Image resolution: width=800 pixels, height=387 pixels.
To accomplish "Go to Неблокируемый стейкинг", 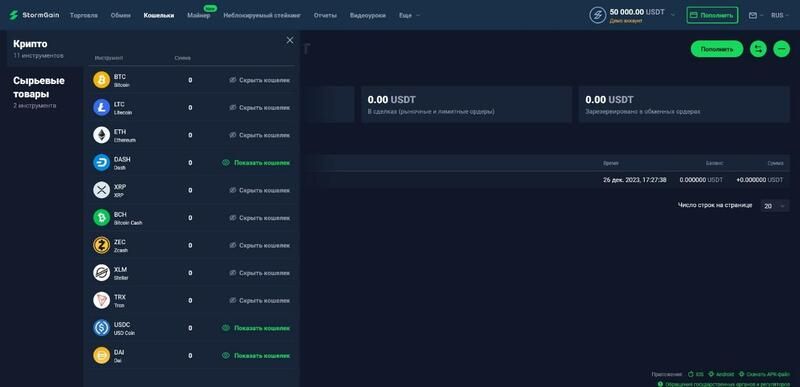I will (x=262, y=15).
